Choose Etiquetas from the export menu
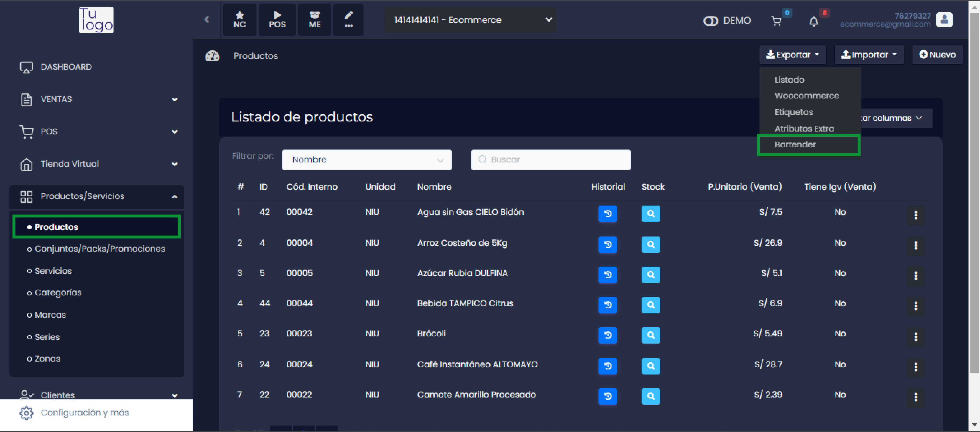The width and height of the screenshot is (980, 432). [794, 112]
